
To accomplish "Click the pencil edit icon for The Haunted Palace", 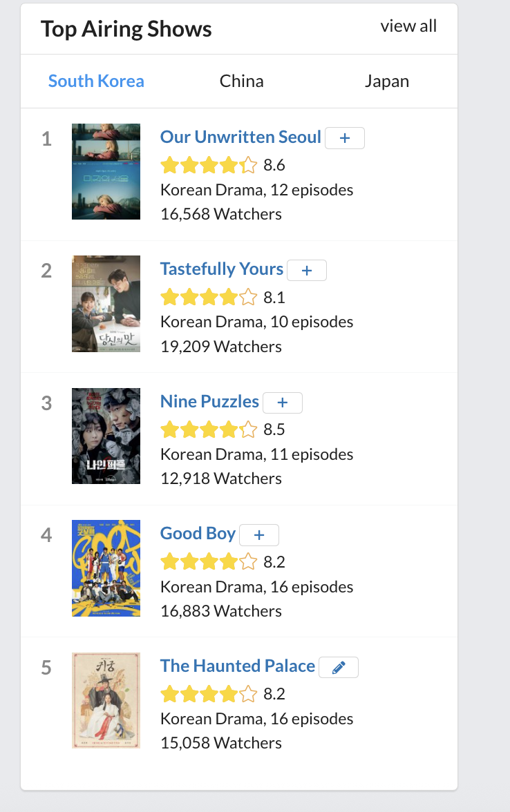I will (x=339, y=668).
